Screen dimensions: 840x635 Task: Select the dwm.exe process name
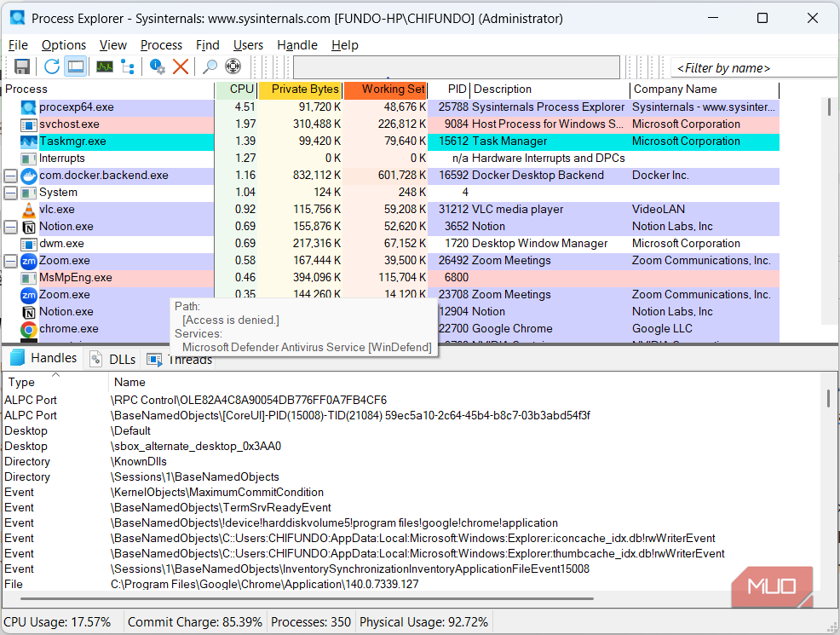pos(61,244)
